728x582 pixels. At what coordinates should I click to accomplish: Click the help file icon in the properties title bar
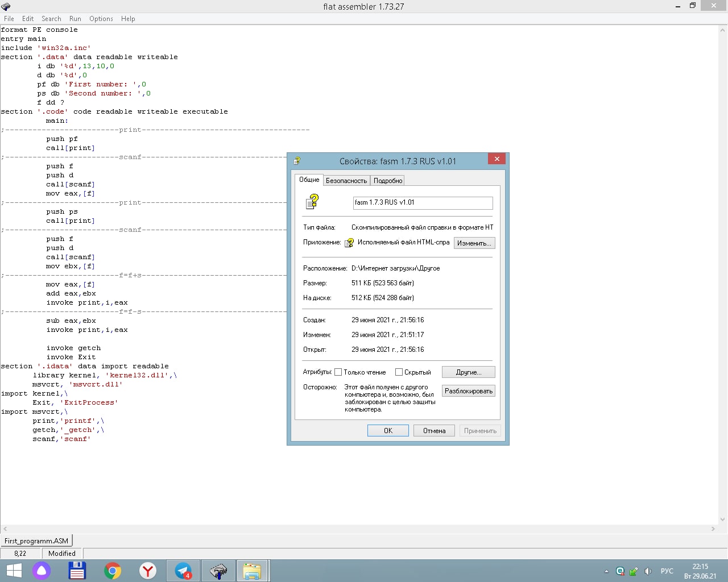point(296,161)
